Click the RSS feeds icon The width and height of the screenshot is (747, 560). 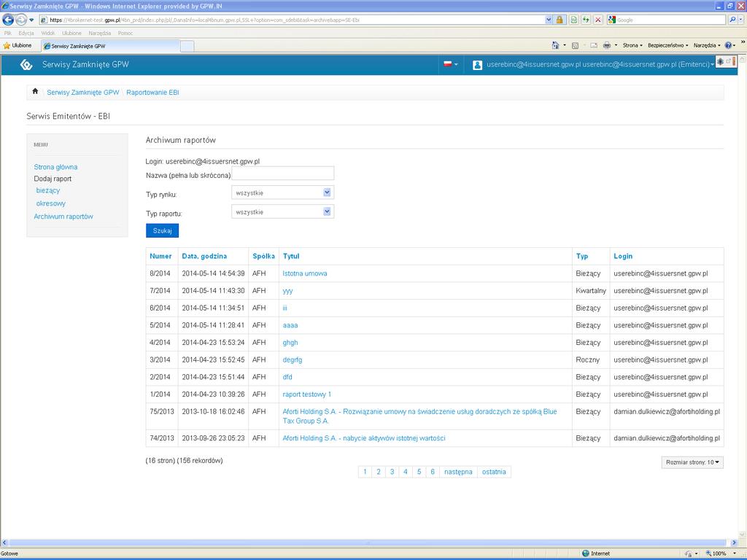click(575, 45)
